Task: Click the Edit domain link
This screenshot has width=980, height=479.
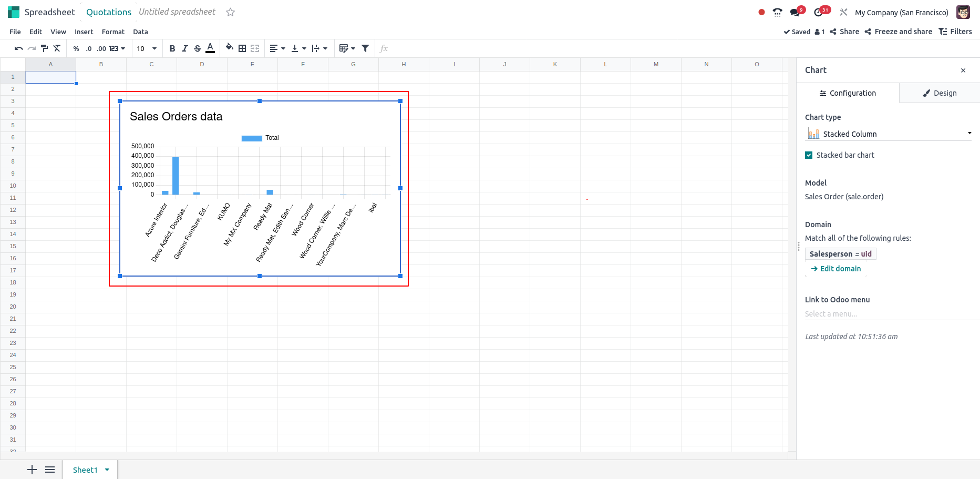Action: tap(840, 269)
